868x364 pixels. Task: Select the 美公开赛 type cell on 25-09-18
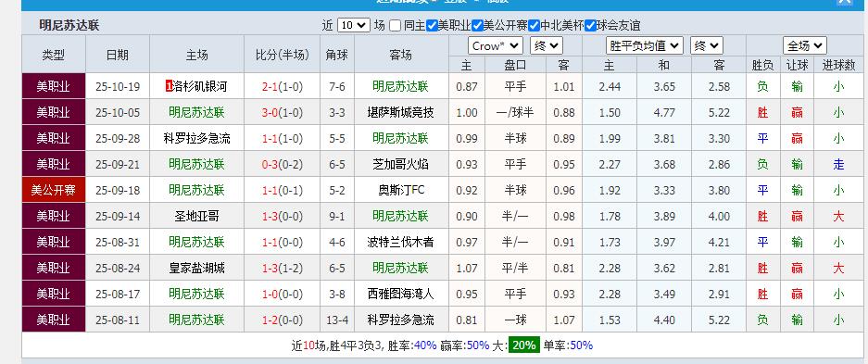54,190
